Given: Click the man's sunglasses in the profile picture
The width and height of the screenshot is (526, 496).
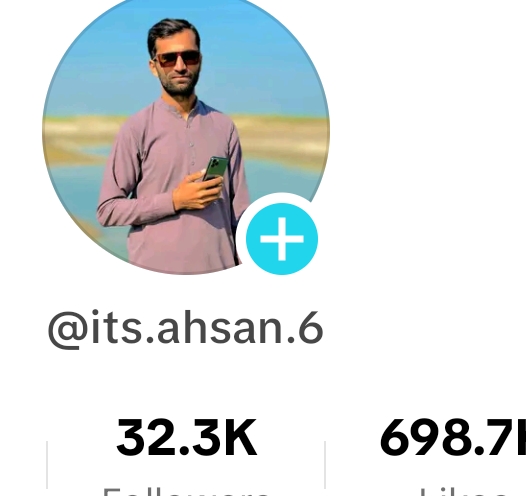Looking at the screenshot, I should click(177, 58).
